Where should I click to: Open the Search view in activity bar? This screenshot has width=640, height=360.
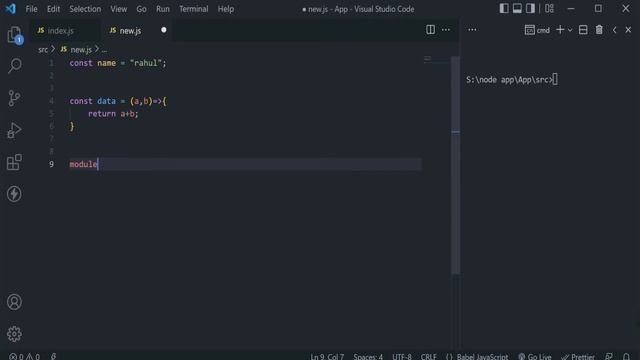click(15, 66)
